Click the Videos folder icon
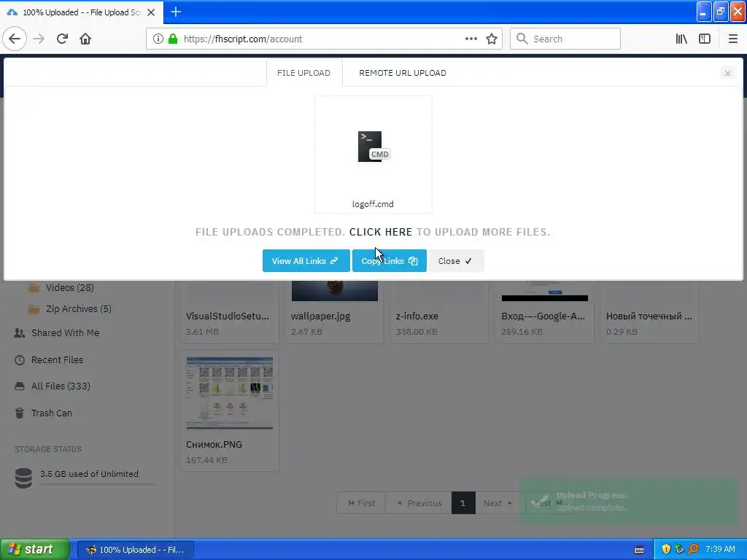747x560 pixels. pos(34,287)
